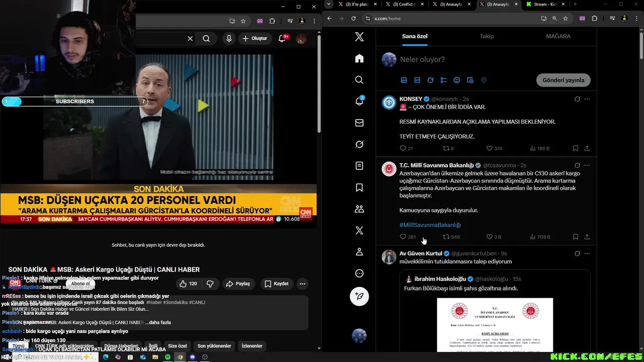Switch to the (3) X'te browser tab
644x362 pixels.
click(358, 5)
